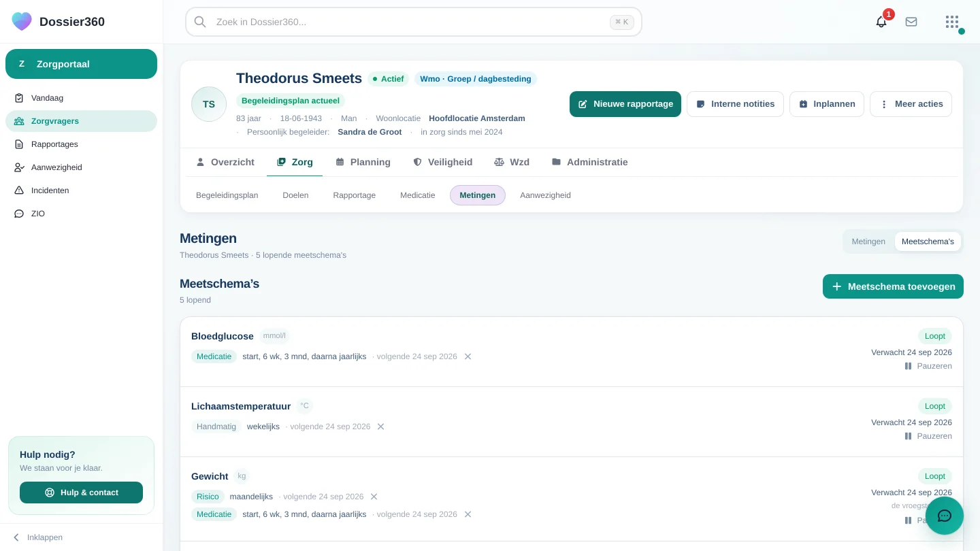Switch to Metingen view toggle

coord(868,241)
